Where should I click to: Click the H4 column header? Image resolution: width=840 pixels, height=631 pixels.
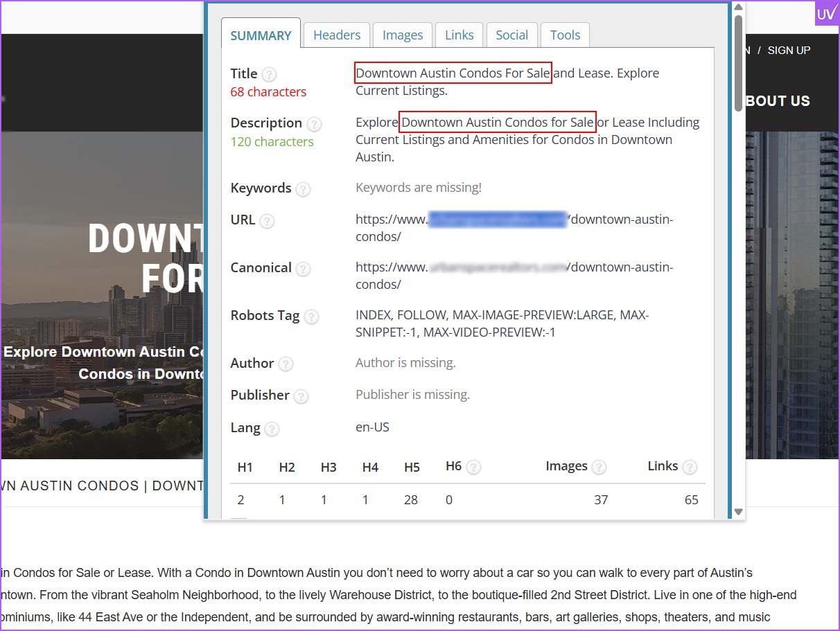(x=370, y=468)
